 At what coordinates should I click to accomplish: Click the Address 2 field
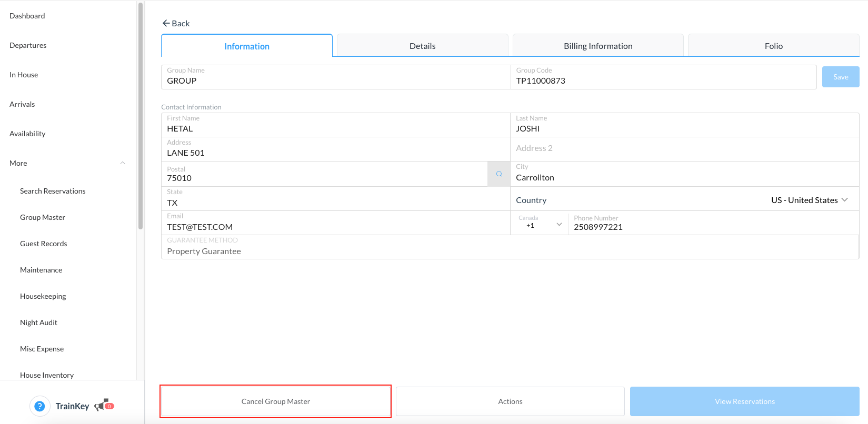point(684,149)
